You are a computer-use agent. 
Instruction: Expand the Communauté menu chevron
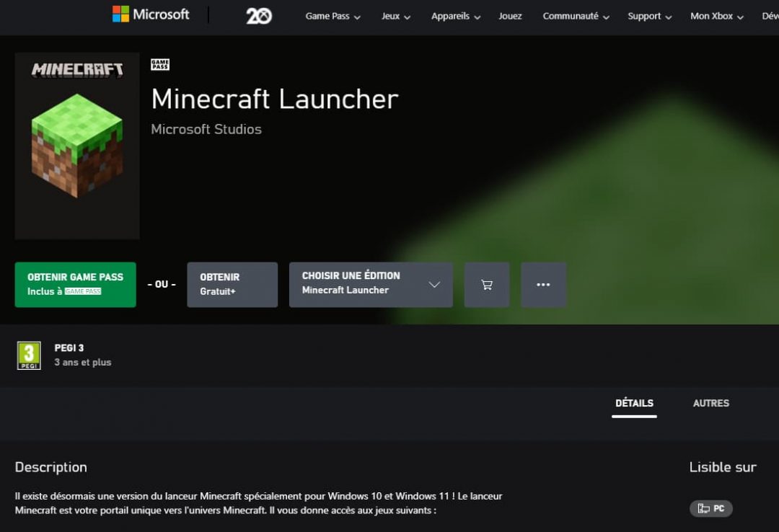(x=607, y=16)
